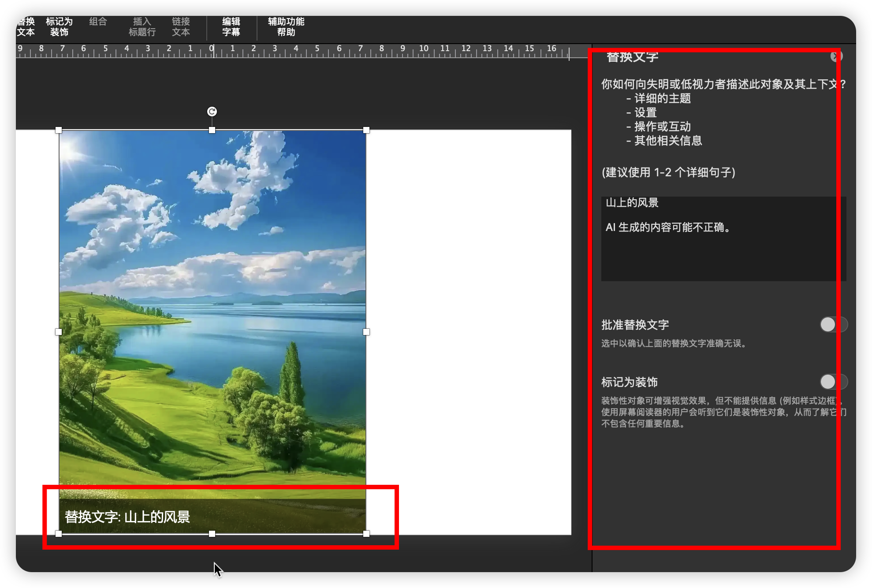The width and height of the screenshot is (872, 588).
Task: Click the 标记为装饰 icon in the toolbar
Action: pos(59,27)
